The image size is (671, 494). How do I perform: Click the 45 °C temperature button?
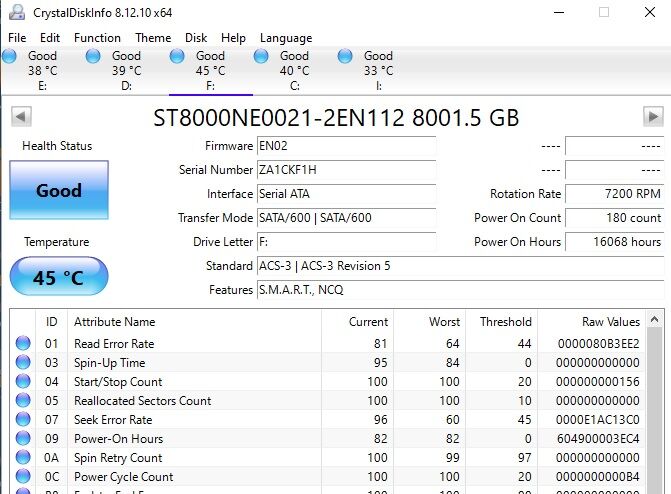coord(59,277)
